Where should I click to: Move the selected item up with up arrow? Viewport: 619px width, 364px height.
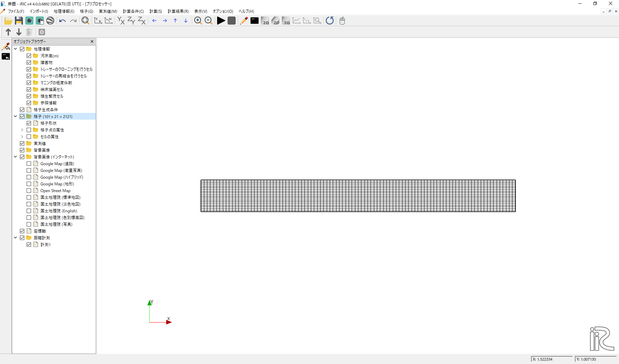[x=8, y=32]
